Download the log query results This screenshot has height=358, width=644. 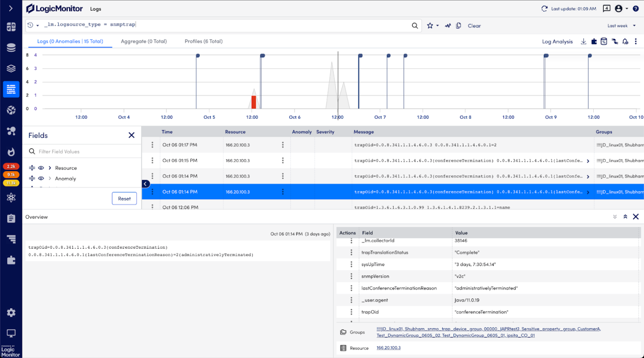pyautogui.click(x=583, y=41)
